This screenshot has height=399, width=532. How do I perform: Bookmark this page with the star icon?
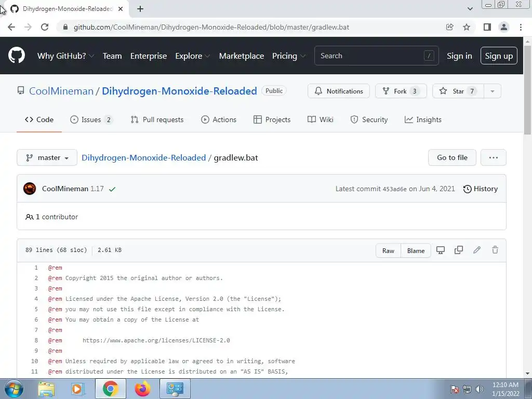click(467, 27)
